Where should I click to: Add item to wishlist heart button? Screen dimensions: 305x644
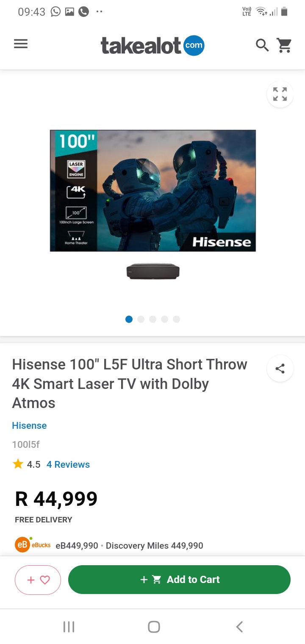coord(38,580)
